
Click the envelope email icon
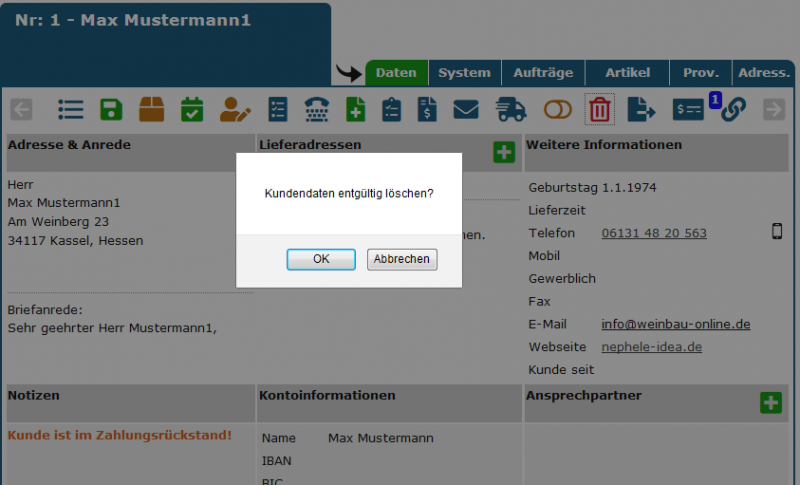coord(466,109)
